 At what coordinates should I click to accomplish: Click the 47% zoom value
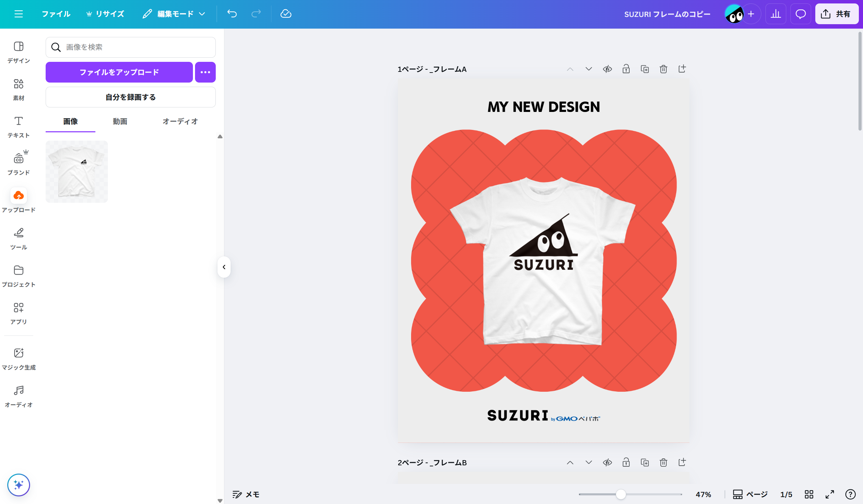703,495
